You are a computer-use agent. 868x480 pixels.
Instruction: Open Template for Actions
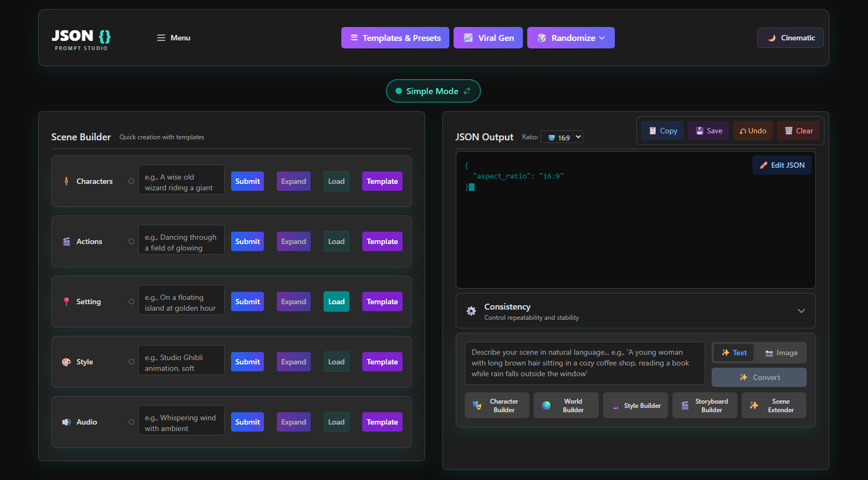pos(382,241)
